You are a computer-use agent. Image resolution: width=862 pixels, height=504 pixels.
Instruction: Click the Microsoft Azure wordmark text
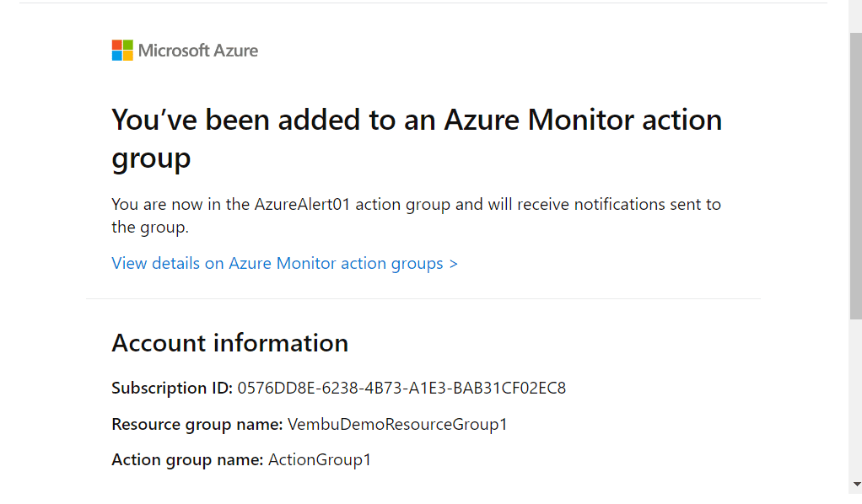pos(198,51)
